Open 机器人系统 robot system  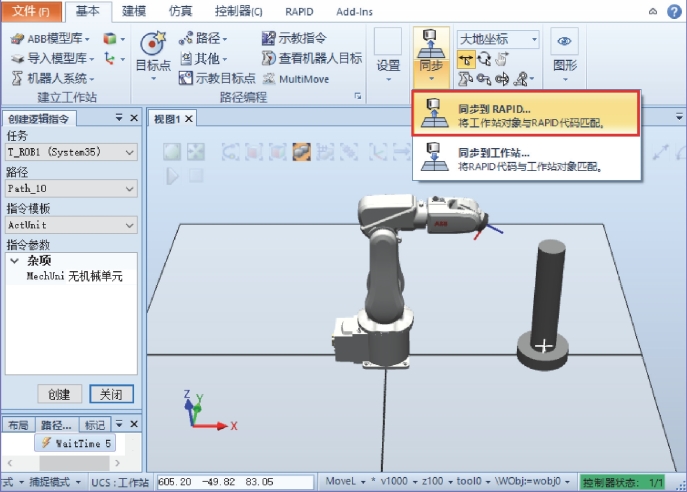point(17,78)
